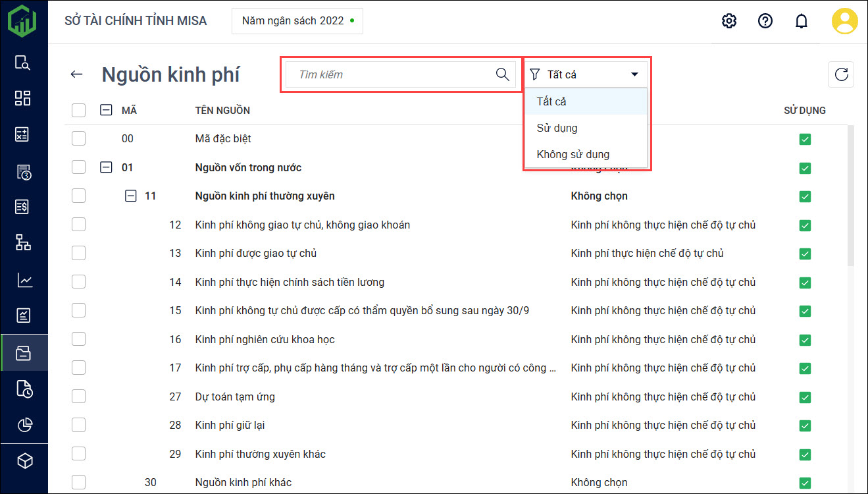Open the user avatar profile
The width and height of the screenshot is (868, 494).
point(844,21)
